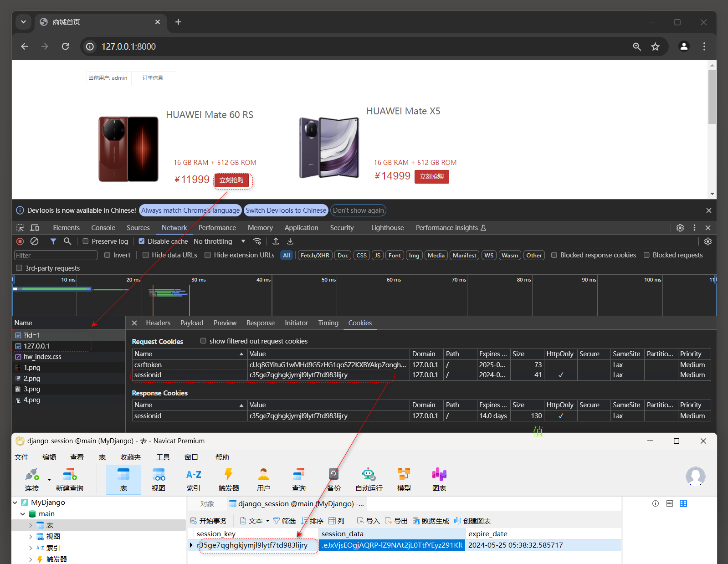The height and width of the screenshot is (564, 728).
Task: Expand 视图 tree node in Navicat
Action: point(31,537)
